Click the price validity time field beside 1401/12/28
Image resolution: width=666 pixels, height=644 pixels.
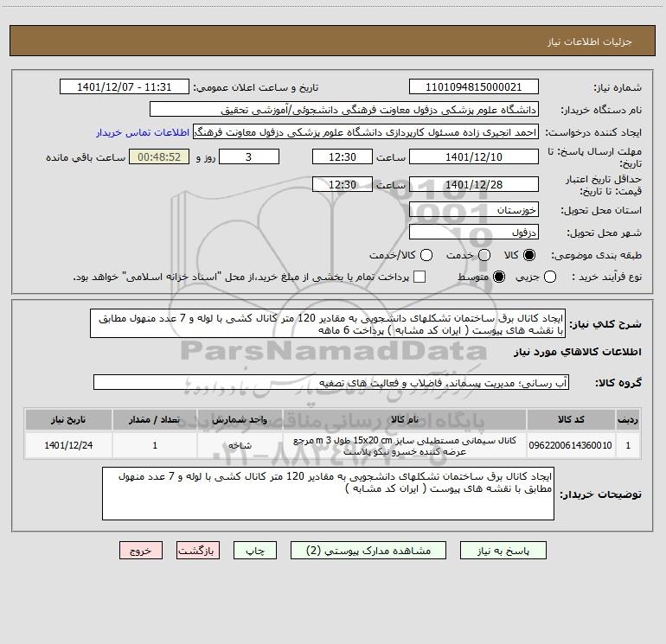[343, 184]
